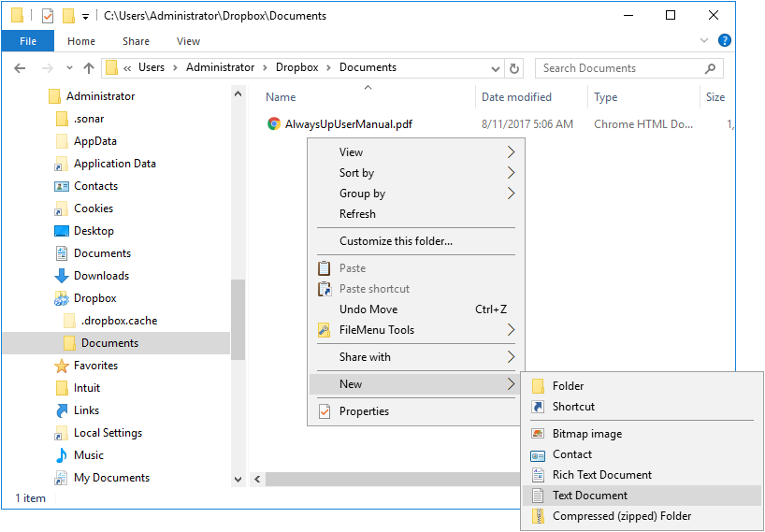Click the Properties checkmark icon in title bar
The image size is (765, 532).
click(x=48, y=16)
